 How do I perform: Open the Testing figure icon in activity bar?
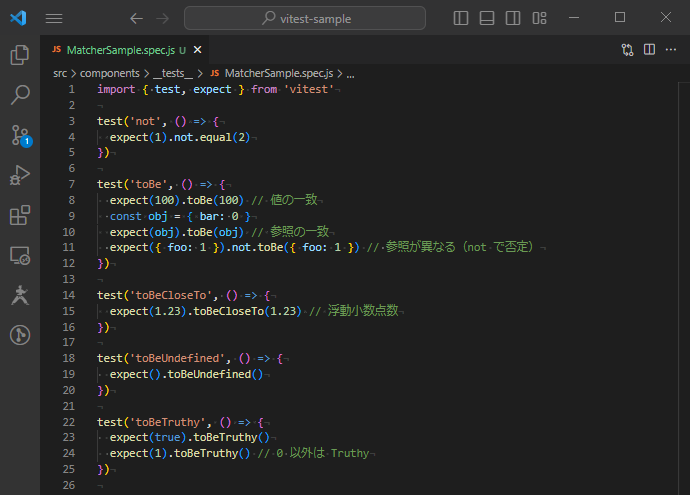click(20, 295)
